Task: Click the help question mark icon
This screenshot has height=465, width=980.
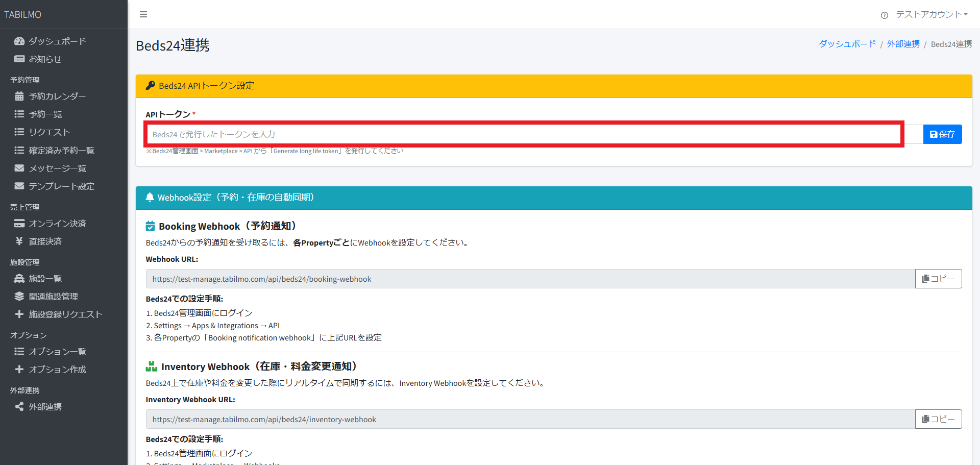Action: point(885,15)
